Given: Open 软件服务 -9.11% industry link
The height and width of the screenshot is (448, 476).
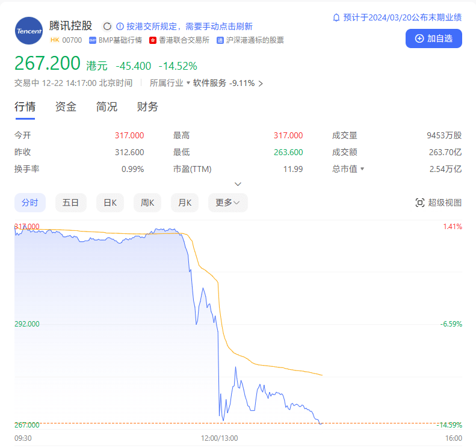Looking at the screenshot, I should [x=224, y=83].
